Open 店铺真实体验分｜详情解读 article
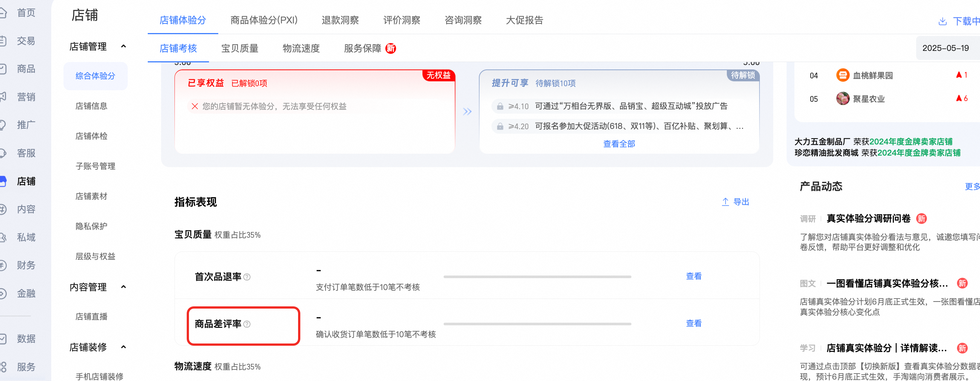This screenshot has width=980, height=381. coord(887,348)
